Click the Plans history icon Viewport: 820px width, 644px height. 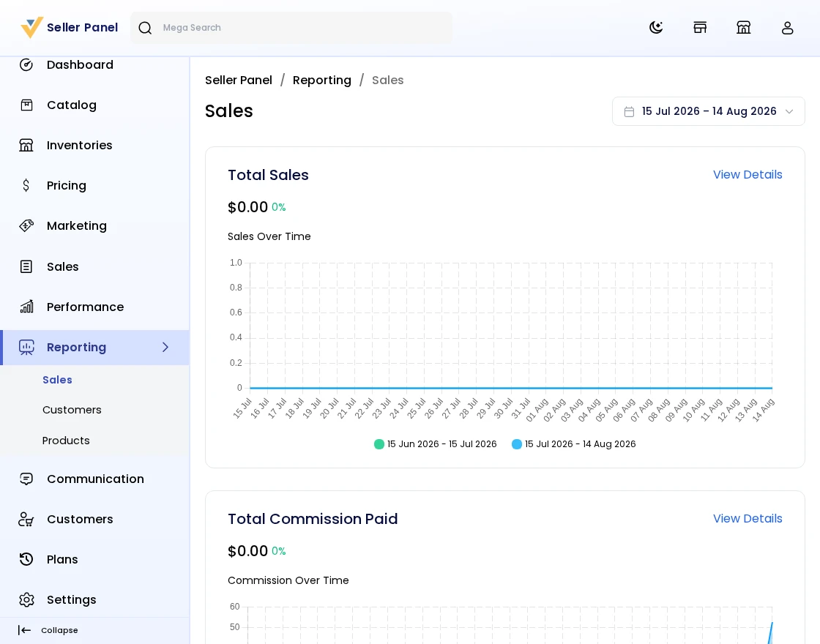[x=26, y=559]
